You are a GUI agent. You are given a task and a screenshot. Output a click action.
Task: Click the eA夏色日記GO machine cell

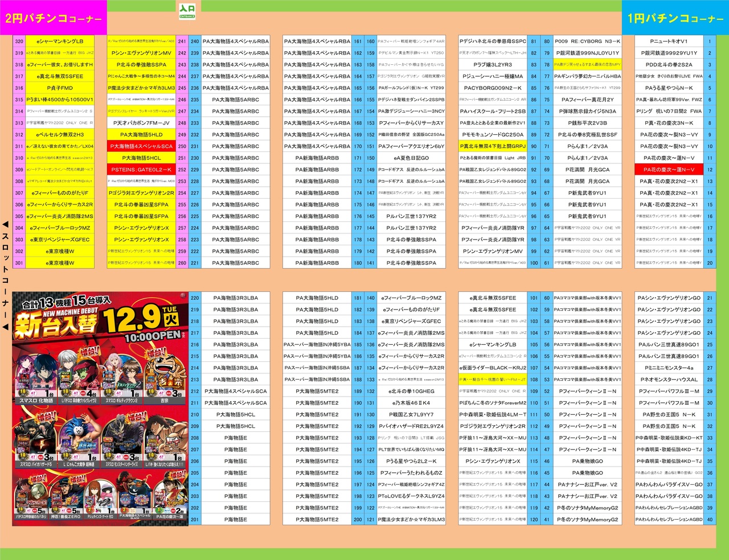tap(411, 158)
